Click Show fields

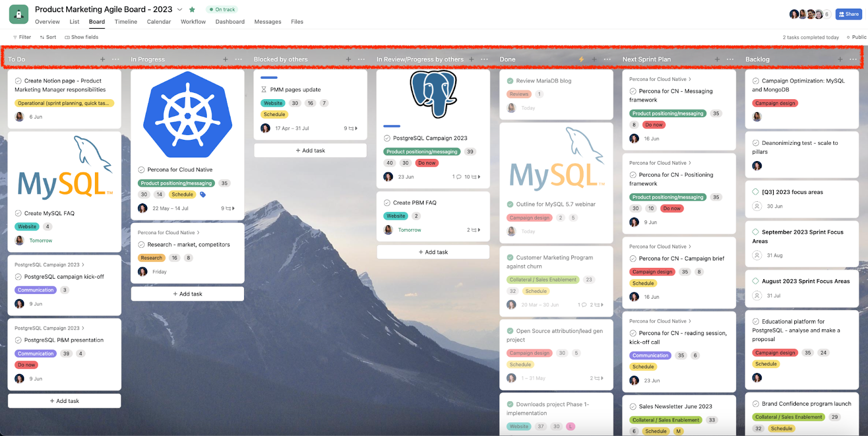pyautogui.click(x=81, y=37)
